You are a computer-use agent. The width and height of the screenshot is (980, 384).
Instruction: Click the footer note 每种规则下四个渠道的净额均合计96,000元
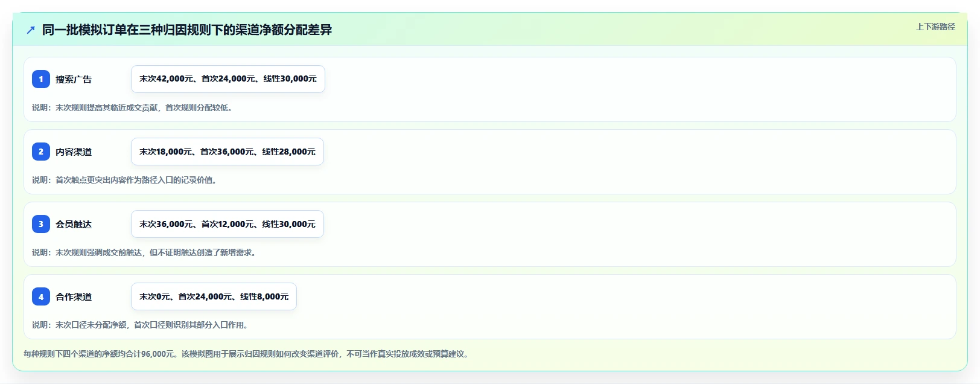click(247, 354)
